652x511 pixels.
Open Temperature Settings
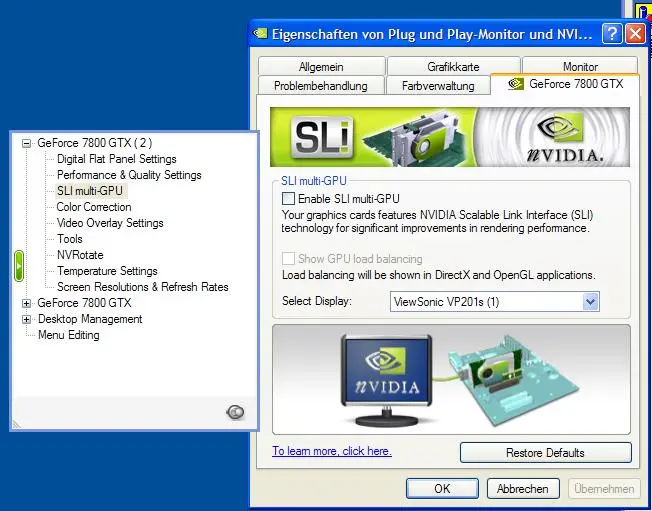click(x=107, y=271)
